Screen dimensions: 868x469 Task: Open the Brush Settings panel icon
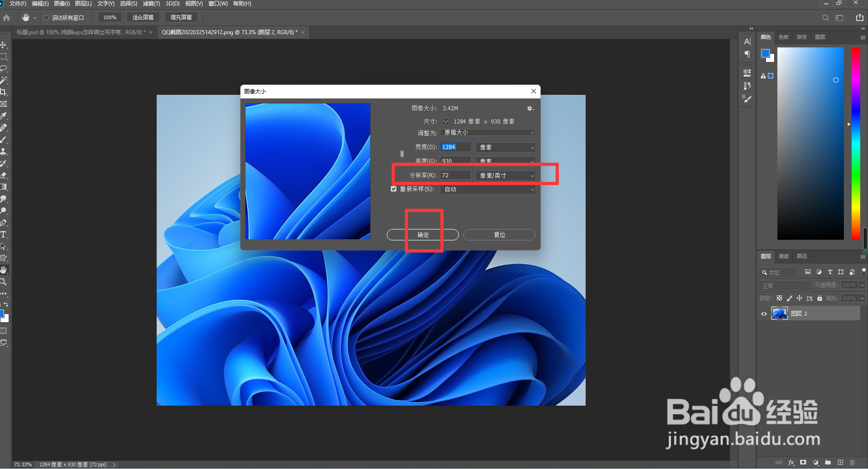click(x=747, y=98)
